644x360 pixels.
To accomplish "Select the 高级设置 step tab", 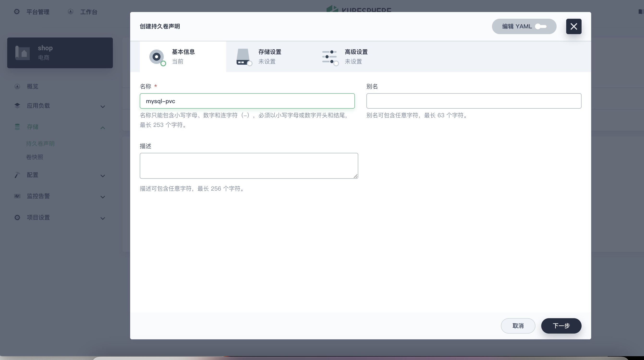I will (356, 57).
